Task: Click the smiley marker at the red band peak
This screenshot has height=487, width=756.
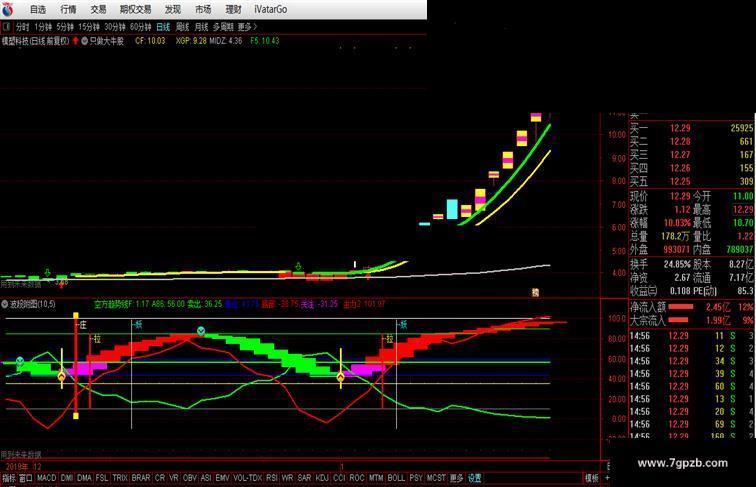Action: click(201, 331)
